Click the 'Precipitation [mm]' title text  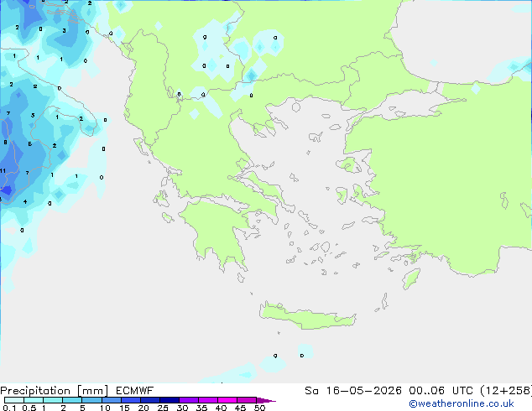tap(54, 391)
